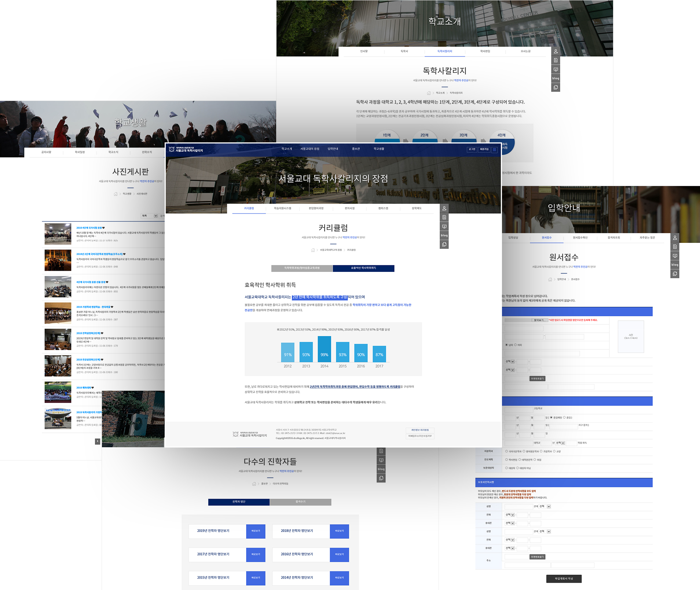Open the blog quick link on the 다수의 진학자들 page
The width and height of the screenshot is (700, 590).
click(381, 469)
